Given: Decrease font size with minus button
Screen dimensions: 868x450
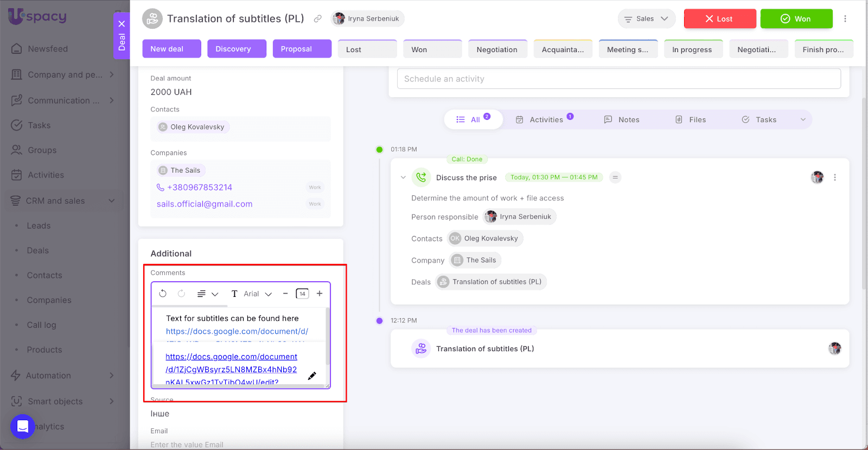Looking at the screenshot, I should [285, 294].
